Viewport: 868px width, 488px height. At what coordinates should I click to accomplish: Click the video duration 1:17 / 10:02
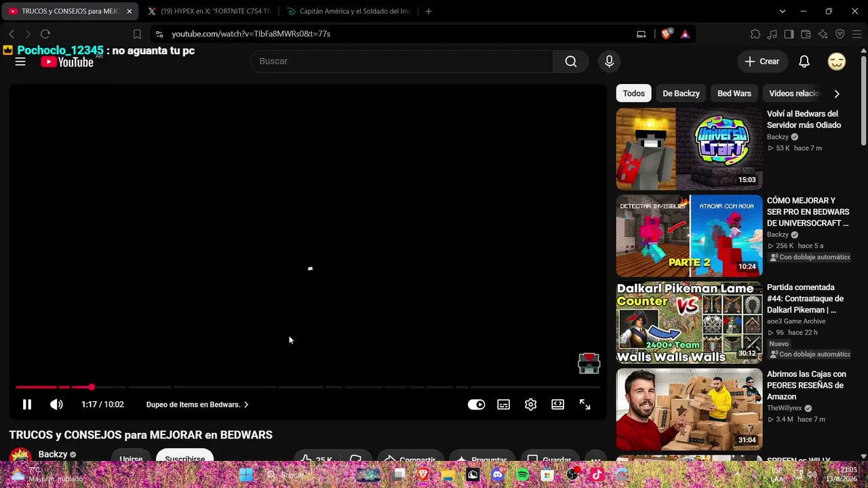tap(102, 405)
